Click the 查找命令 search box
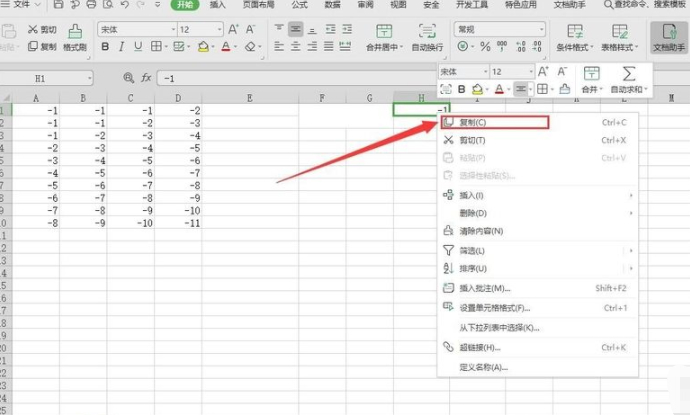This screenshot has width=690, height=415. [645, 5]
